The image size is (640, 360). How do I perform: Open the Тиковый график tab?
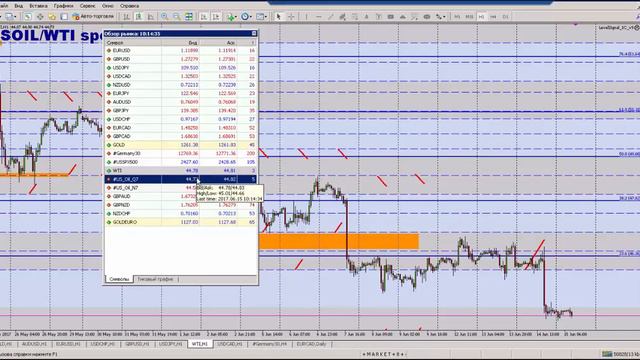[x=155, y=279]
